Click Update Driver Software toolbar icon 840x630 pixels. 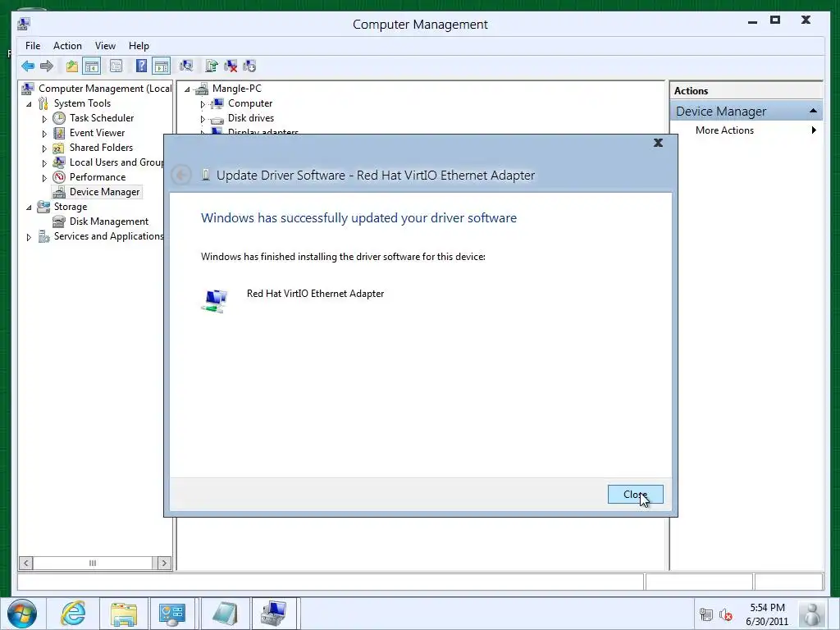click(x=212, y=66)
